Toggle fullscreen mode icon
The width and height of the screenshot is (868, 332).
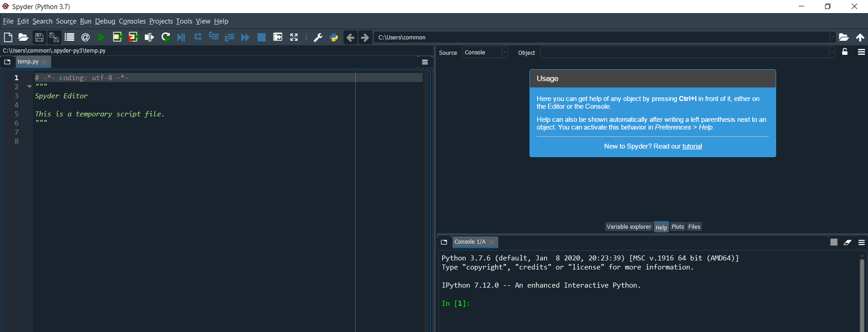point(294,37)
